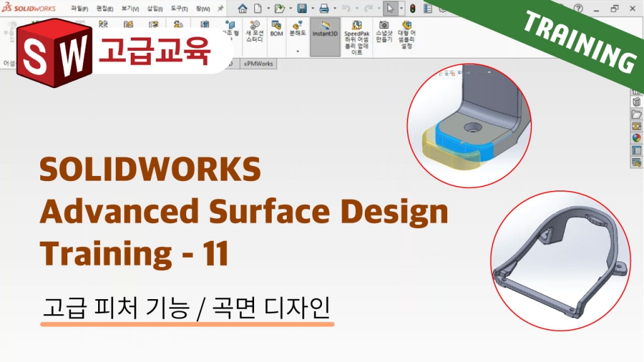644x362 pixels.
Task: Open the 창(W) menu
Action: click(x=203, y=9)
